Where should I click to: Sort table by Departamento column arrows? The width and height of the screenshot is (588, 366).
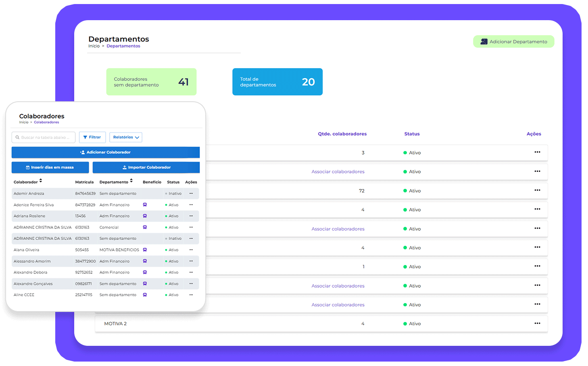pyautogui.click(x=131, y=181)
